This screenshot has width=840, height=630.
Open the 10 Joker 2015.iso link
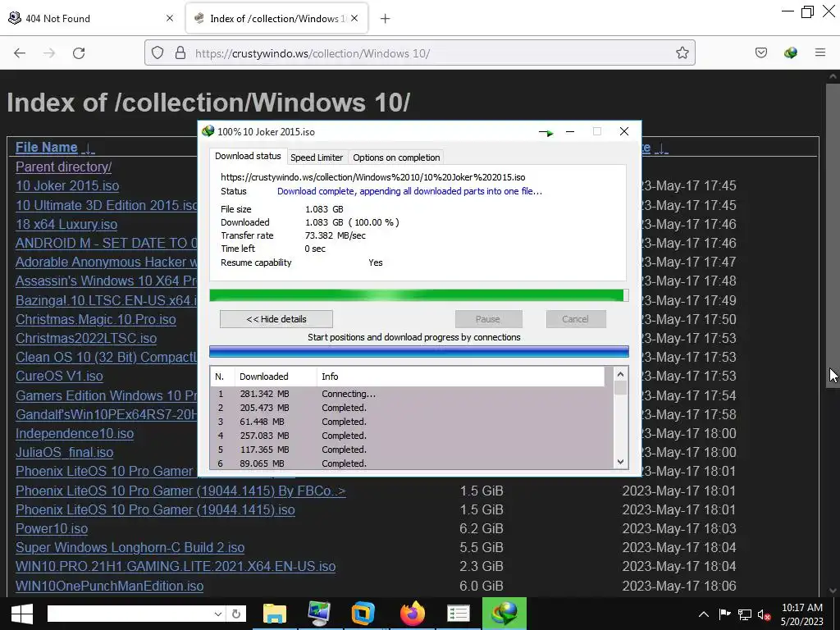coord(67,186)
